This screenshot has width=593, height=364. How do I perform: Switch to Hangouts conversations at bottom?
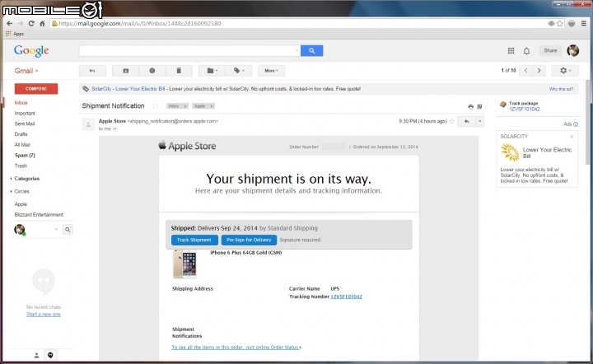pos(50,355)
